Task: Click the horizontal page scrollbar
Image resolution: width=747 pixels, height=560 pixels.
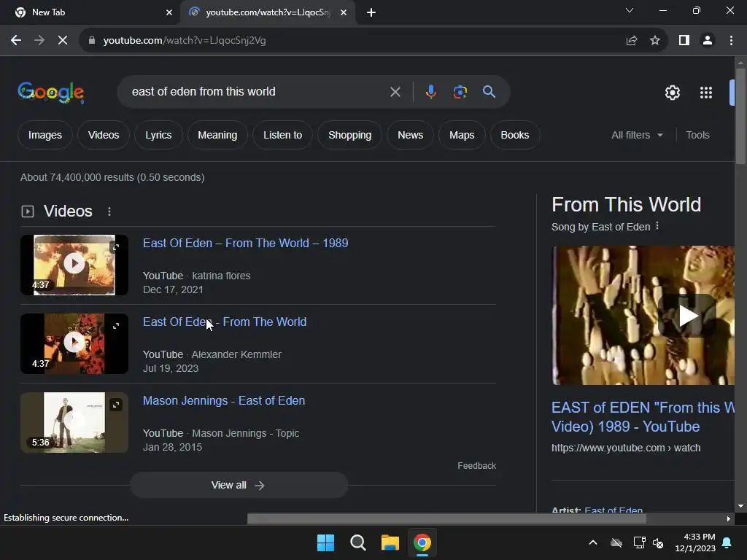Action: (x=446, y=518)
